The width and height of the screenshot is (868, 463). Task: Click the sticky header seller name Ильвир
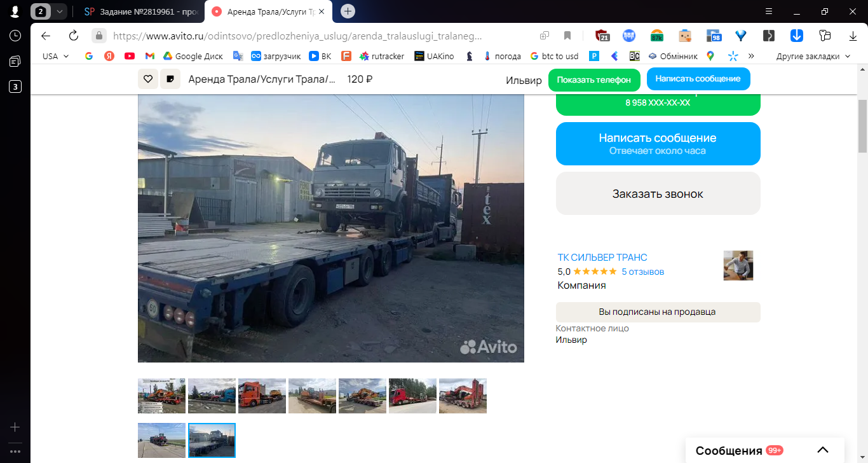tap(524, 79)
